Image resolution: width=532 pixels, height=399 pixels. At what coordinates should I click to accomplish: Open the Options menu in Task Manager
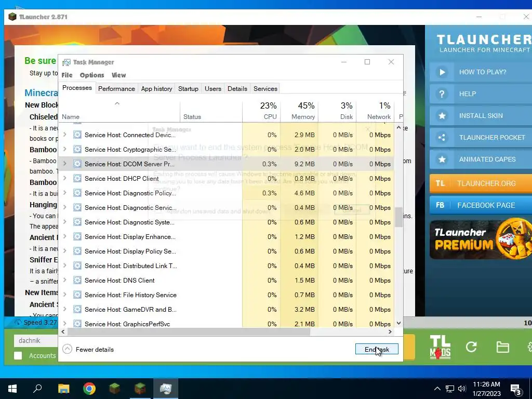(92, 75)
